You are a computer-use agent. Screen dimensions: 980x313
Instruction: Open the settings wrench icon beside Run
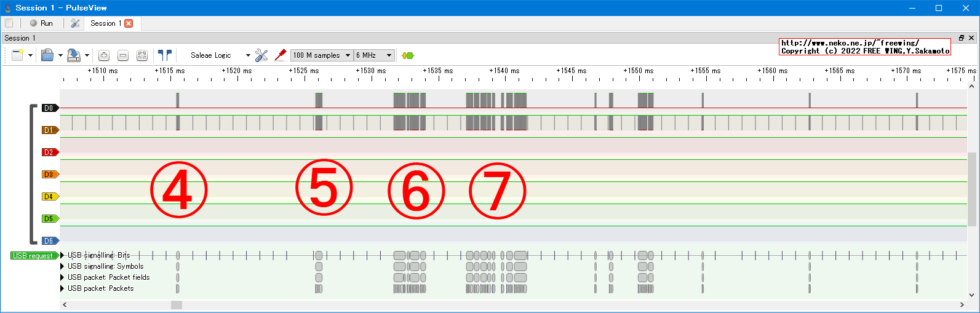pos(75,23)
